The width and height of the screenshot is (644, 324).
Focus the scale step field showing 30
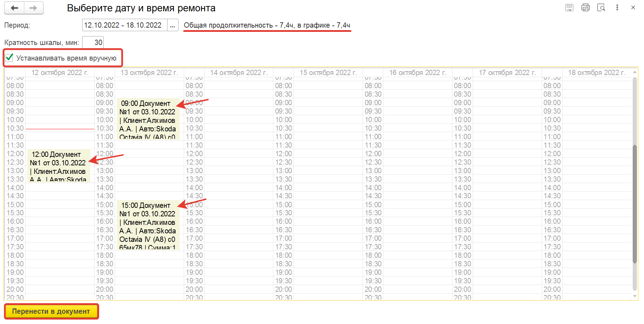point(93,42)
